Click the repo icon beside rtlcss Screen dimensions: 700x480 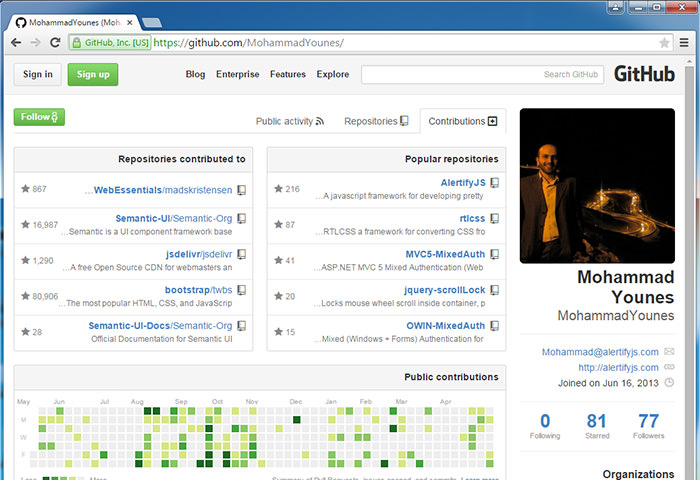(x=495, y=218)
